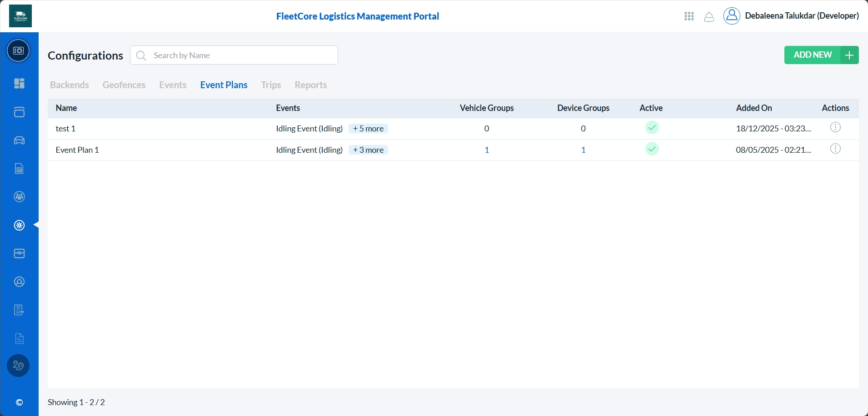Expand the '+ 5 more' events badge

(x=368, y=129)
